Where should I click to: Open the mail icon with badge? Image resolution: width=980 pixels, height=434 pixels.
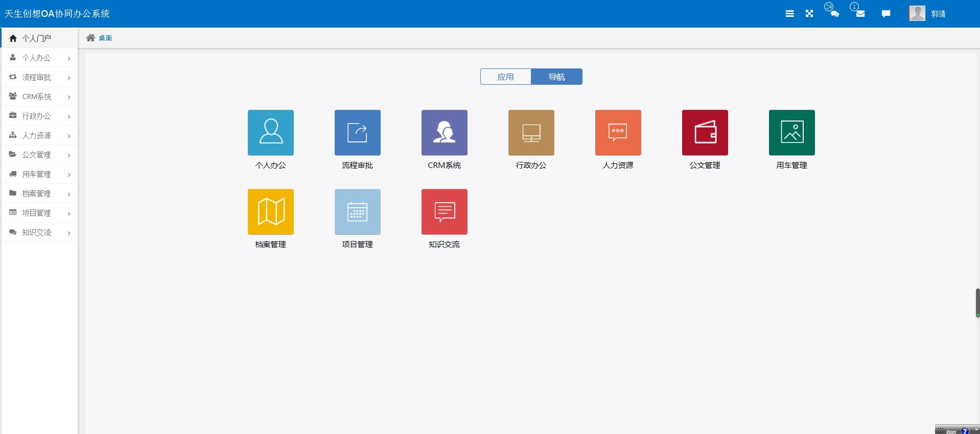click(x=860, y=14)
